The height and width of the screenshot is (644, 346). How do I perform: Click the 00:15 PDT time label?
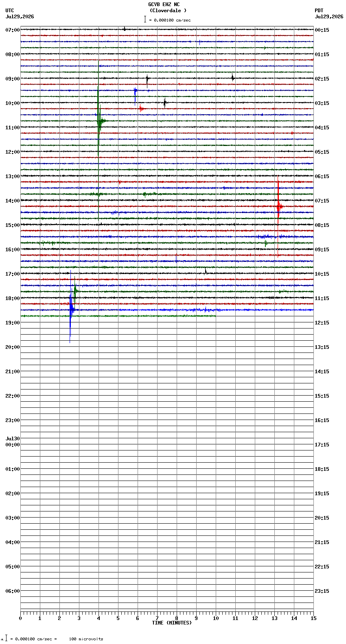pos(322,30)
